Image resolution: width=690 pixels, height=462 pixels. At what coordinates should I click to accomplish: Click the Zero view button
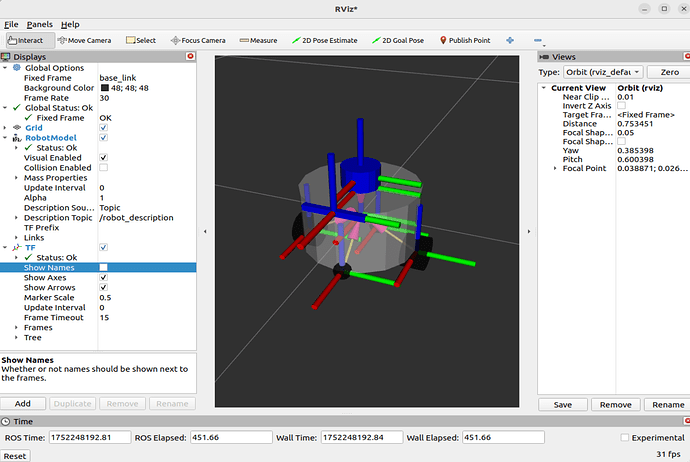pos(669,72)
